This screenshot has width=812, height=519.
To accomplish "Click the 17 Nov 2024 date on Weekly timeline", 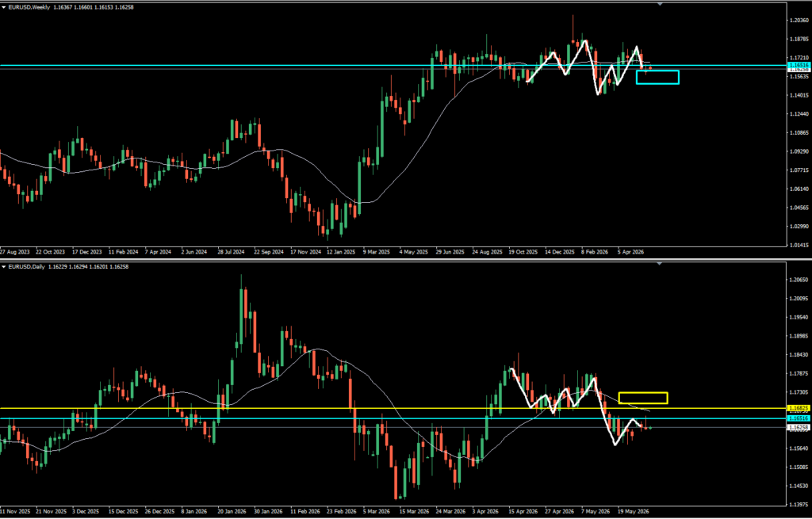I will 304,253.
